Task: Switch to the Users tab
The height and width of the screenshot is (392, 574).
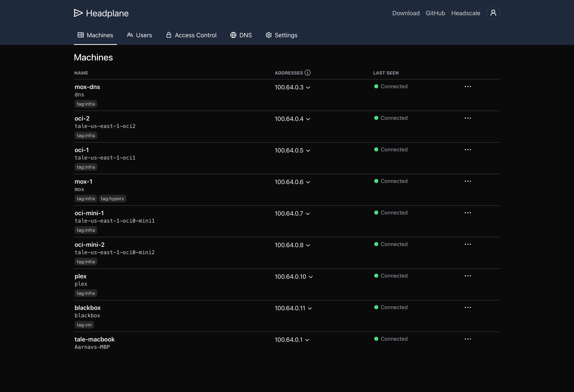Action: [x=139, y=35]
